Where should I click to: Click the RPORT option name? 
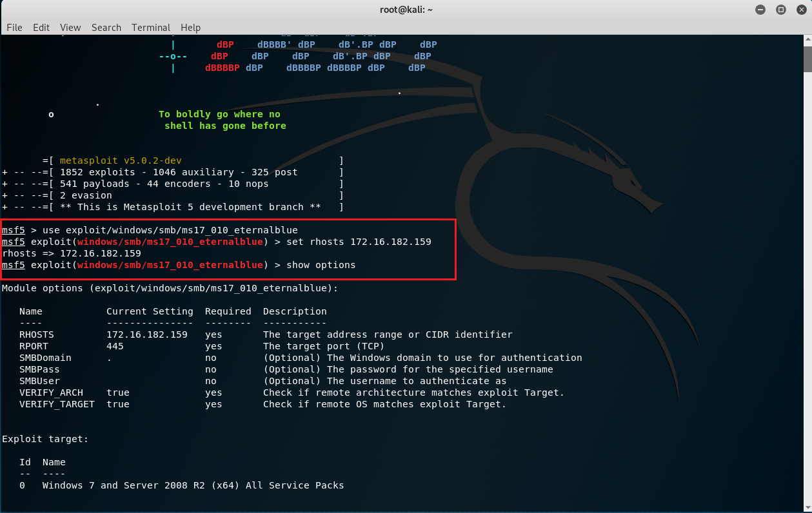click(34, 346)
